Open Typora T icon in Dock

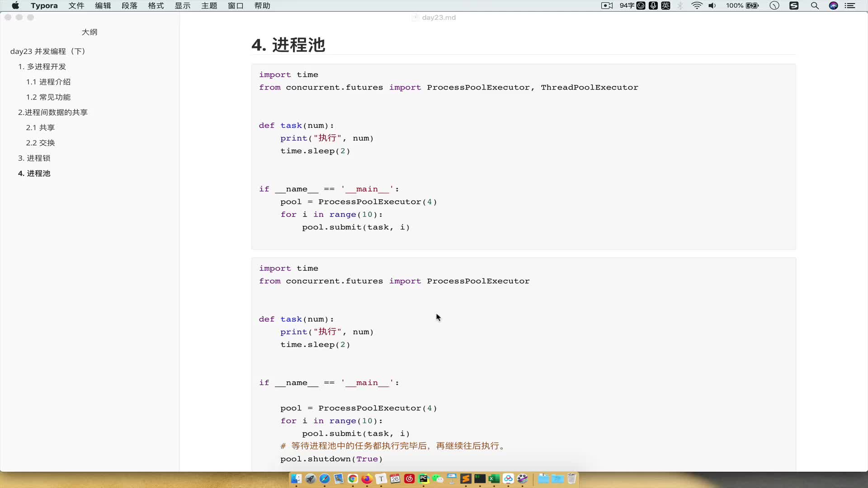coord(381,479)
